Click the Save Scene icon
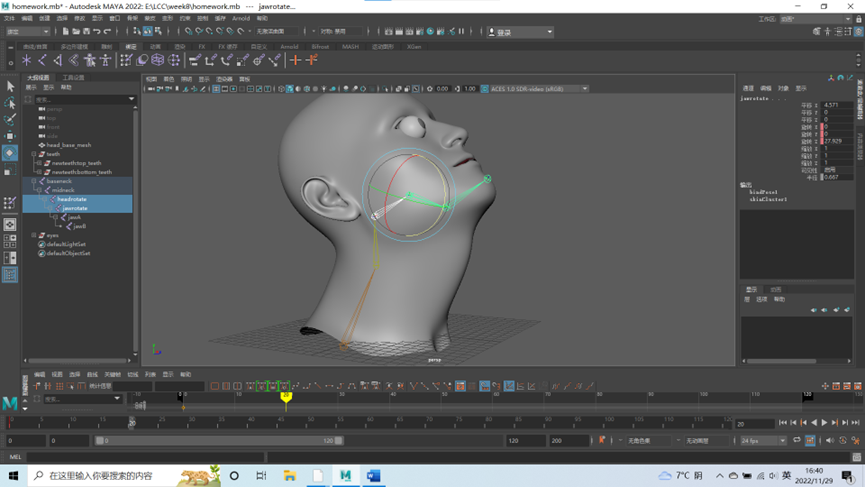The width and height of the screenshot is (865, 487). click(86, 31)
